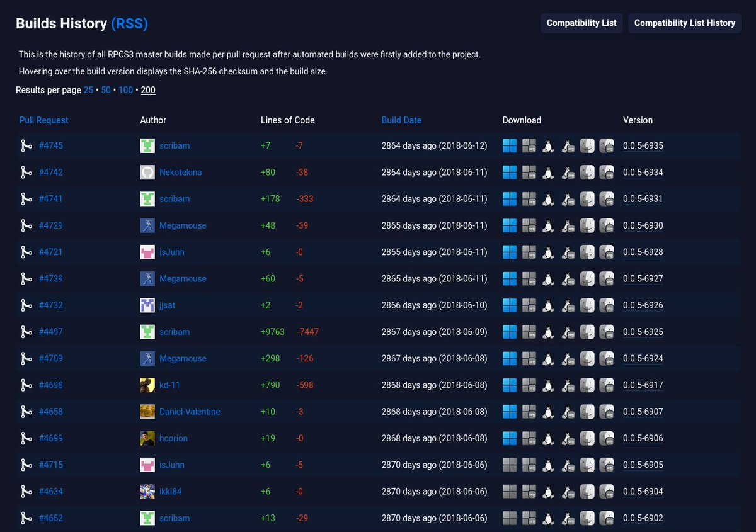Screen dimensions: 756x532
Task: Click the Linux ARM-badged icon in the #4721 row
Action: pyautogui.click(x=568, y=252)
